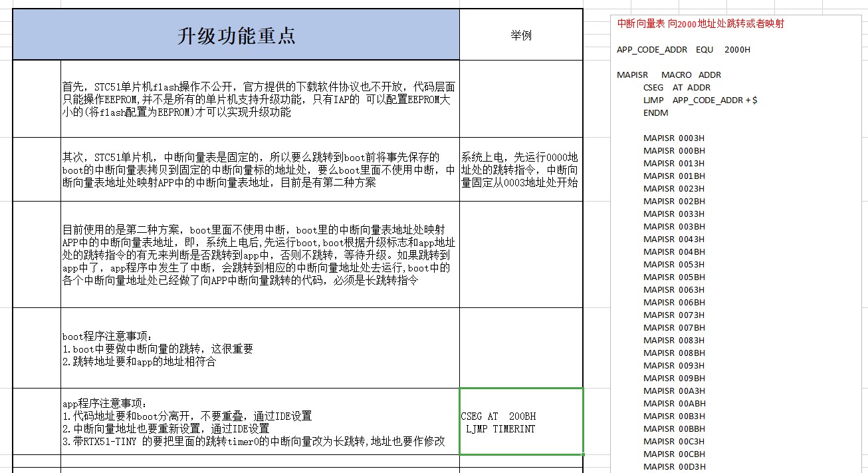Click the MAPISR MACRO ADDR line

click(x=669, y=75)
